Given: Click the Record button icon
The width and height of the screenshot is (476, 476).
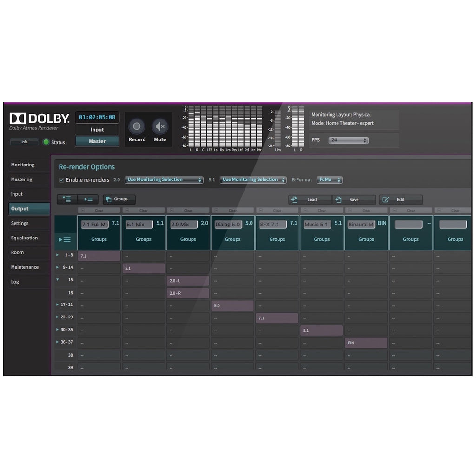Looking at the screenshot, I should pyautogui.click(x=137, y=126).
